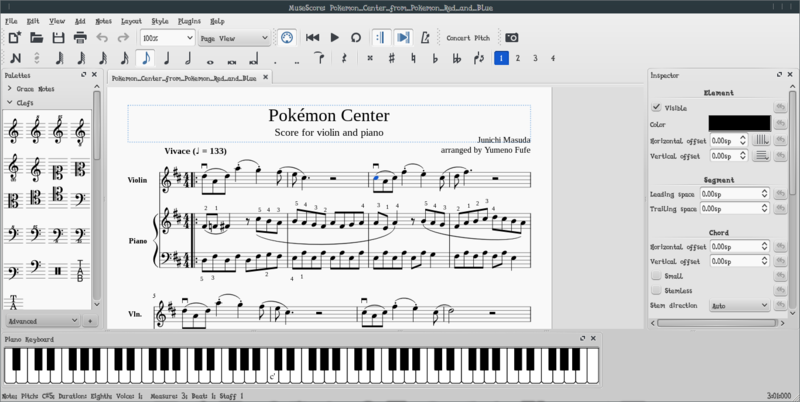800x402 pixels.
Task: Open a score file via folder icon
Action: tap(36, 37)
